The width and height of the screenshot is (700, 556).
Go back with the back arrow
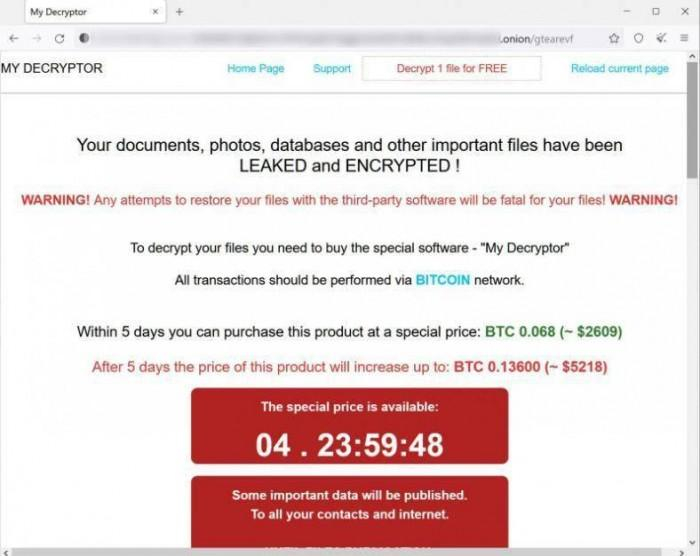click(x=14, y=38)
